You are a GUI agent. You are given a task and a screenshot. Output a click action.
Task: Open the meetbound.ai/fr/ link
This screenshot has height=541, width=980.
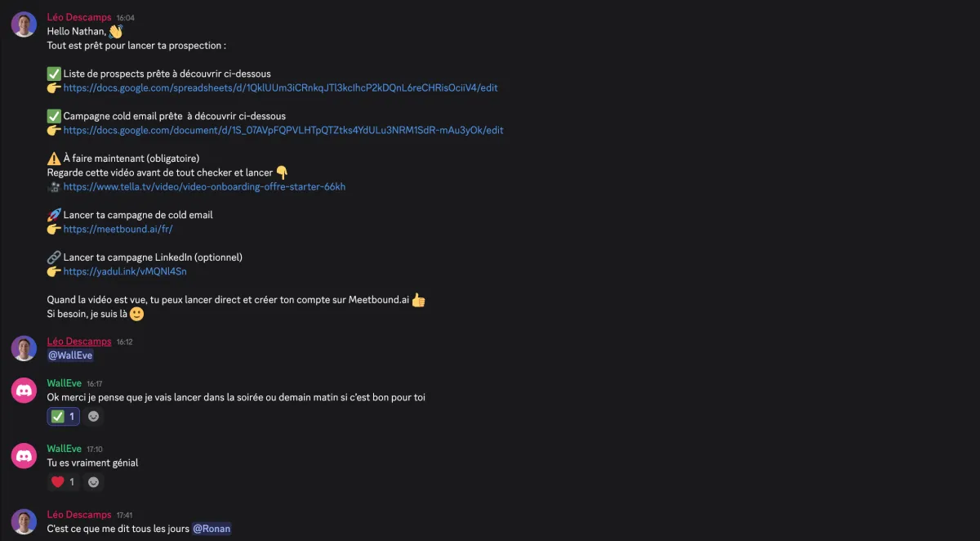[118, 229]
